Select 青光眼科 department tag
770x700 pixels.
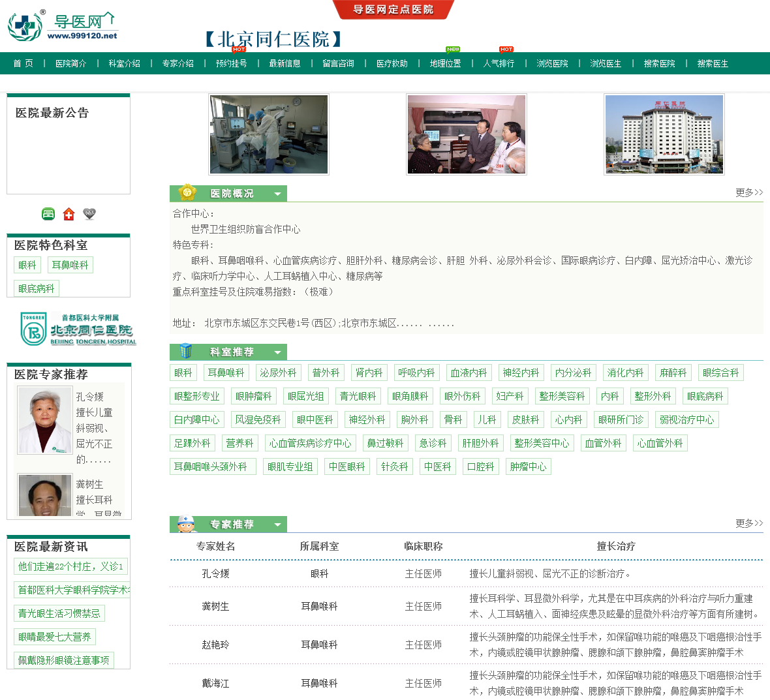coord(358,396)
